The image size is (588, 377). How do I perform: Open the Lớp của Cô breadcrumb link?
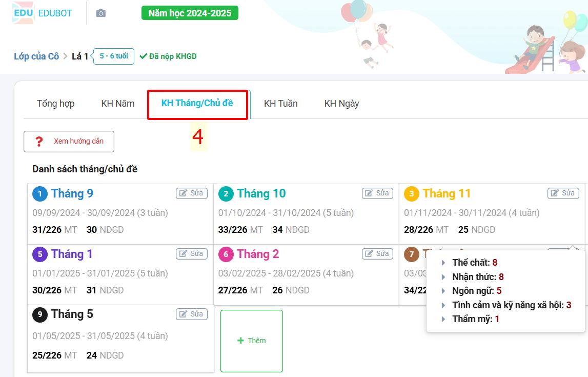pos(36,56)
